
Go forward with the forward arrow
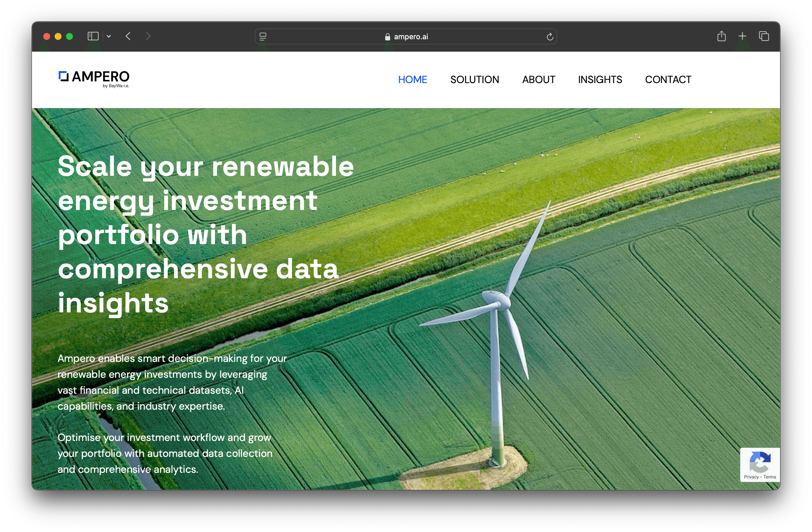click(x=148, y=36)
